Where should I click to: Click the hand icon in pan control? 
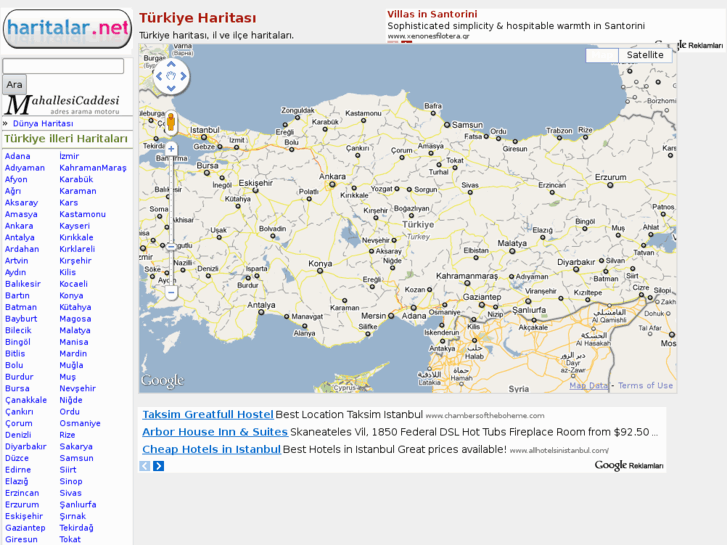[171, 76]
